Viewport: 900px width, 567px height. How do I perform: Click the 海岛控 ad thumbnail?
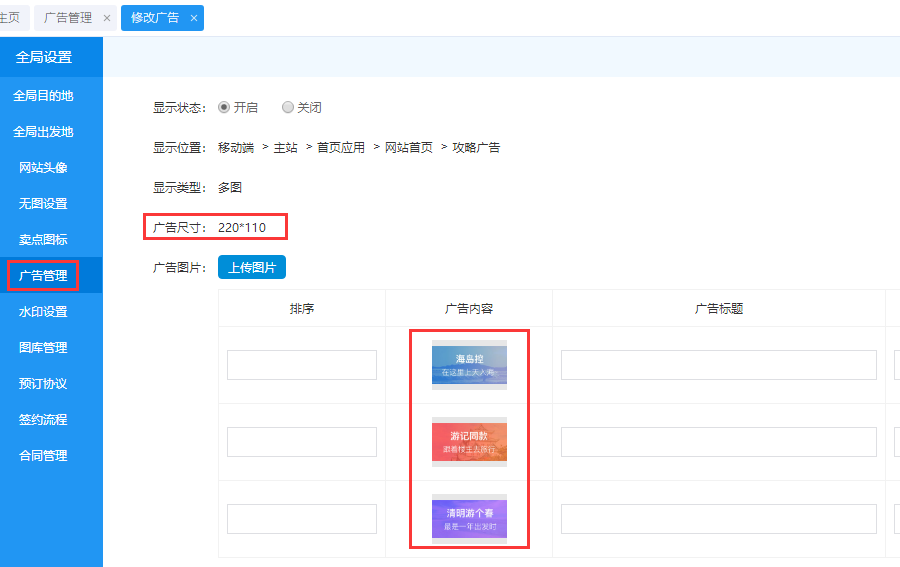(x=469, y=365)
